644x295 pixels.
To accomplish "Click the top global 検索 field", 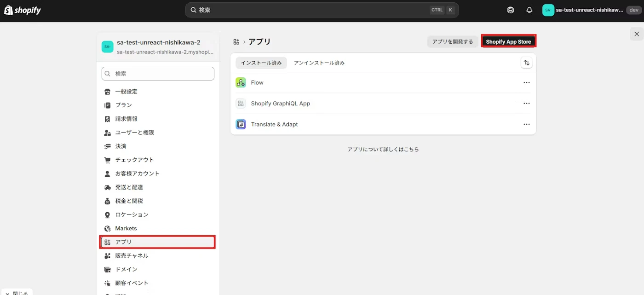I will [x=322, y=10].
